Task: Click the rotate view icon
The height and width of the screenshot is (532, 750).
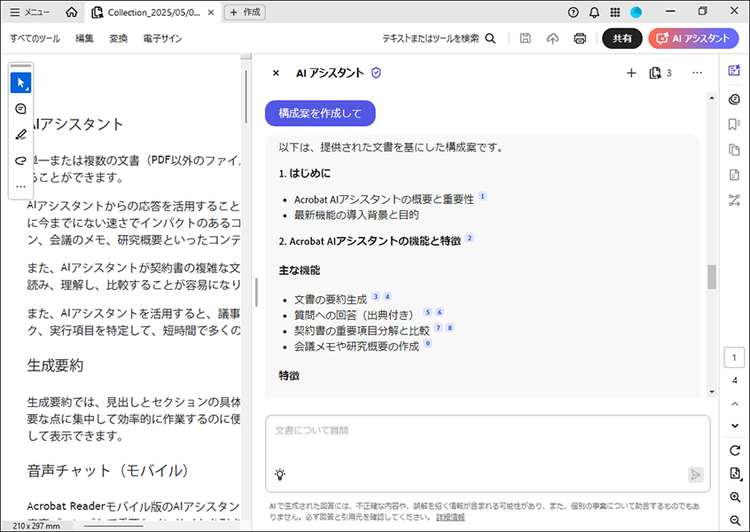Action: (735, 450)
